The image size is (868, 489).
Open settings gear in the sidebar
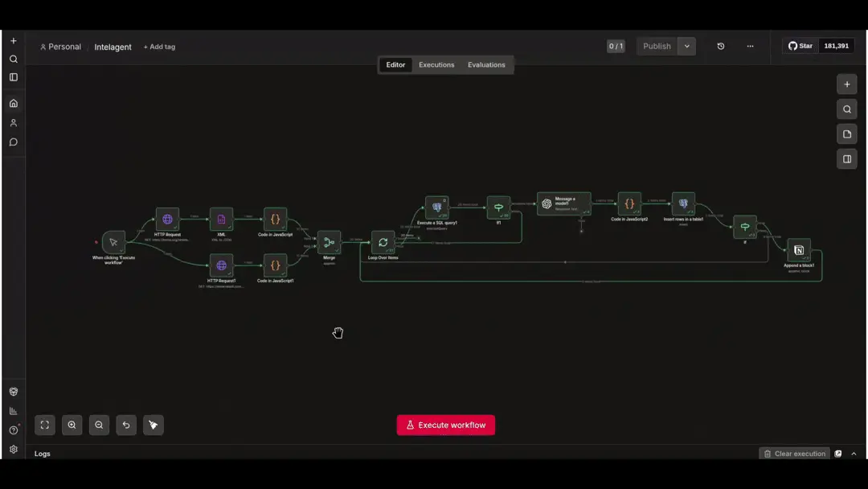tap(14, 450)
